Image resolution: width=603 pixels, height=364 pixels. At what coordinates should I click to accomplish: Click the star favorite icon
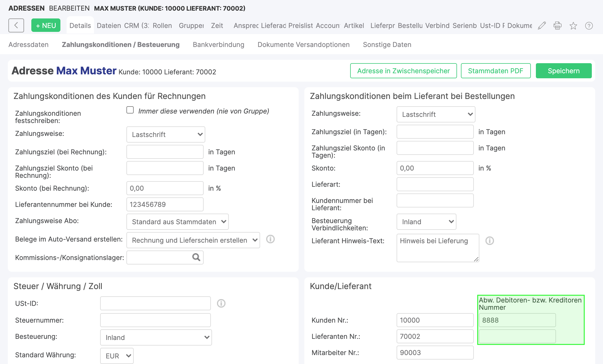573,26
